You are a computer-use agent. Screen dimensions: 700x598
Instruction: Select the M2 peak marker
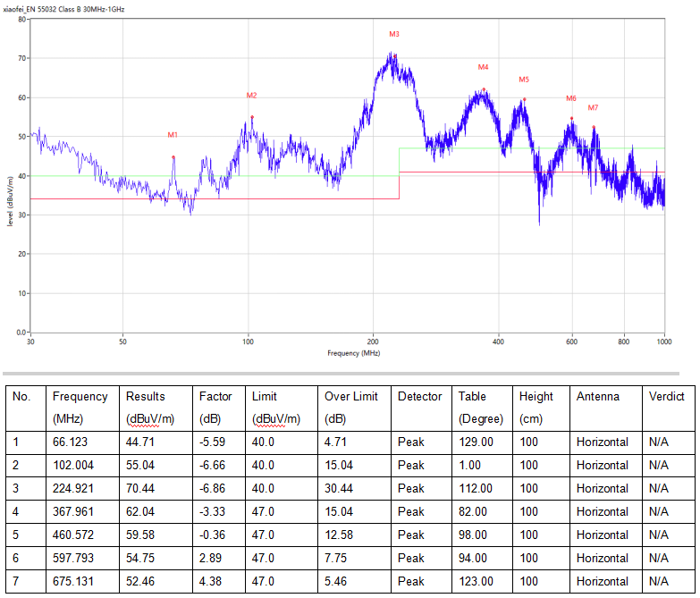(x=251, y=96)
